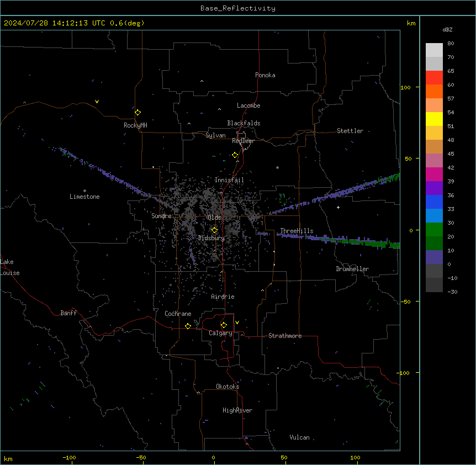Select the magenta 42 dBZ legend swatch

[x=434, y=174]
